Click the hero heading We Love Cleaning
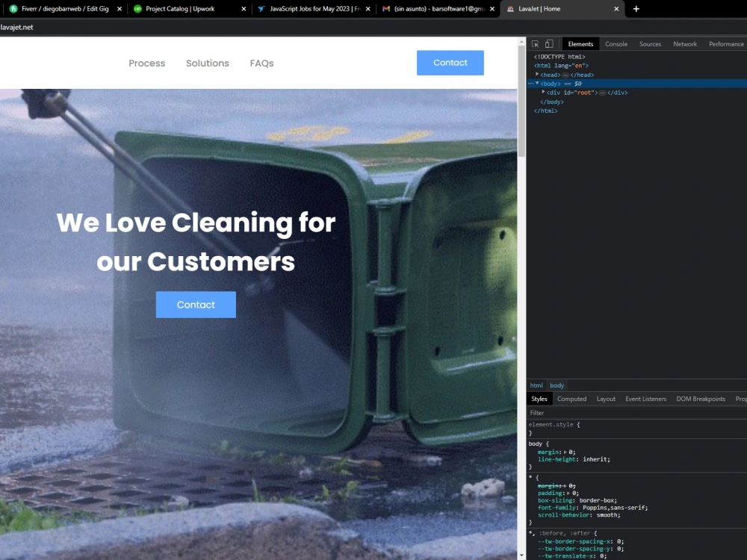This screenshot has width=747, height=560. pos(196,242)
